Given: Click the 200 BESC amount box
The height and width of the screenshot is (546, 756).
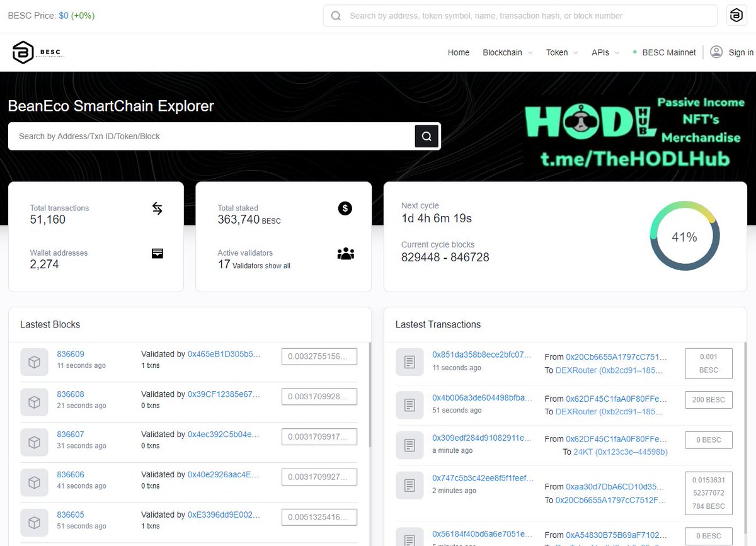Looking at the screenshot, I should (709, 399).
